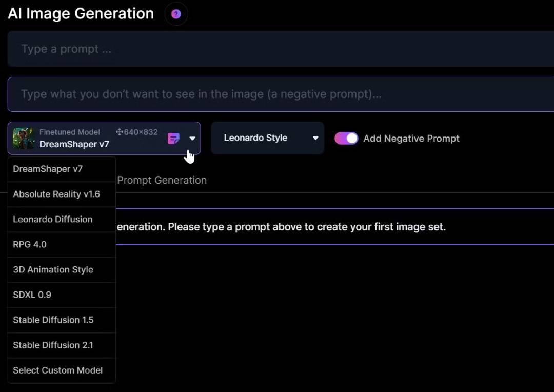This screenshot has height=392, width=554.
Task: Click the 640×832 dimensions icon
Action: (x=119, y=132)
